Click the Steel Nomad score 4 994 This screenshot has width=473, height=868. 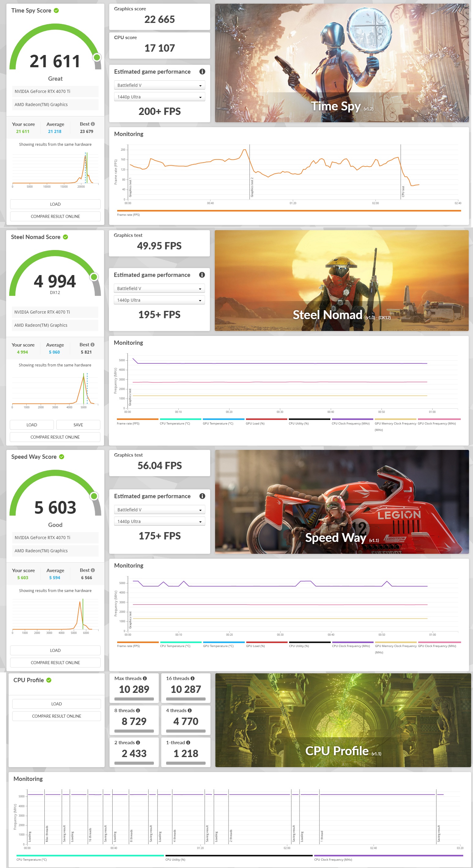click(55, 281)
